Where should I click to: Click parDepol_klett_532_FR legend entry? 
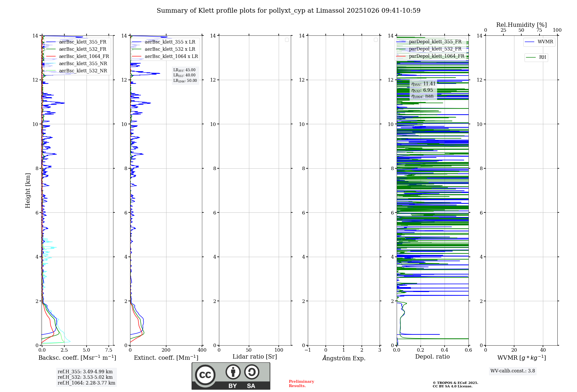435,49
